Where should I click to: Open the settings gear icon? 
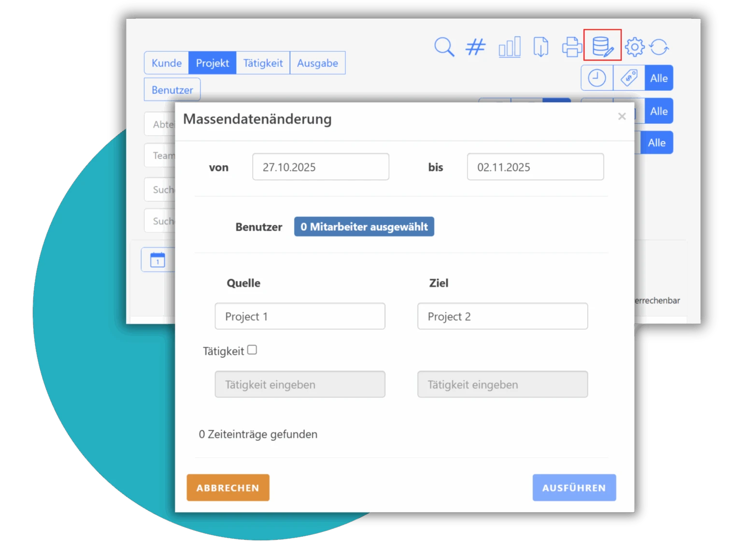tap(634, 47)
